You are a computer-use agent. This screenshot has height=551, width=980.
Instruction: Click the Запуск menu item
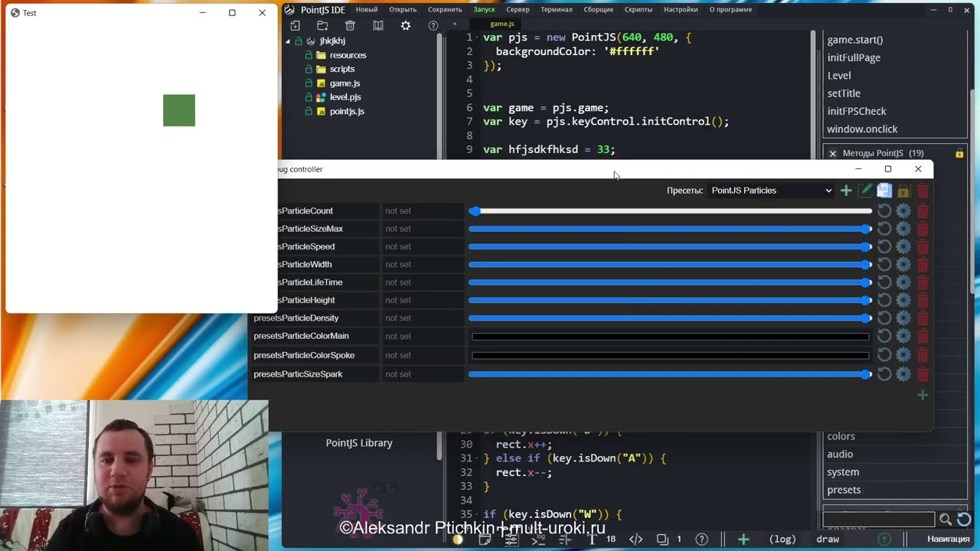coord(484,10)
